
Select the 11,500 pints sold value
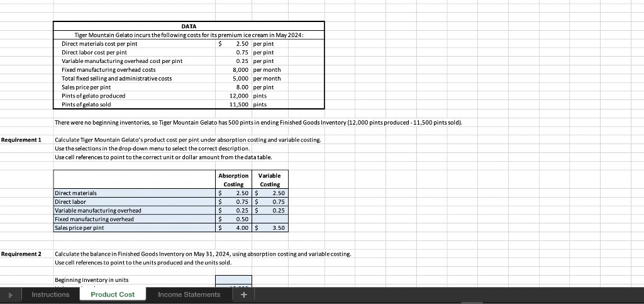tap(234, 104)
